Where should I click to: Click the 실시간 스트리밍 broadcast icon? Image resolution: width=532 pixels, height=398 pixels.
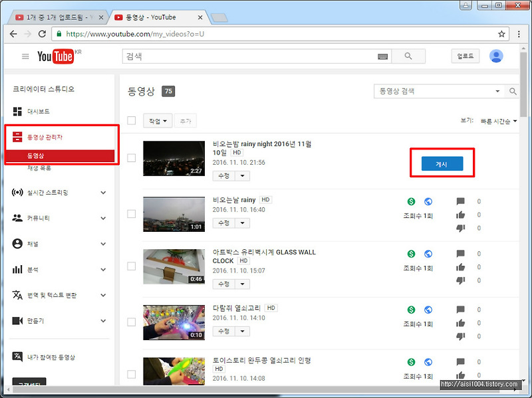pos(17,193)
